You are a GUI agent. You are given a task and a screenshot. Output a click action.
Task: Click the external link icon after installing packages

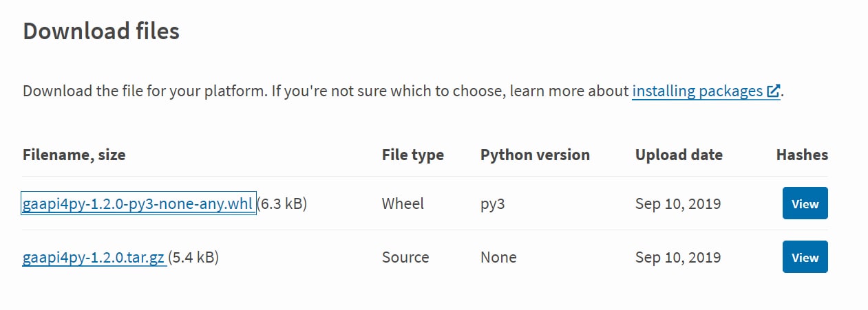(774, 91)
